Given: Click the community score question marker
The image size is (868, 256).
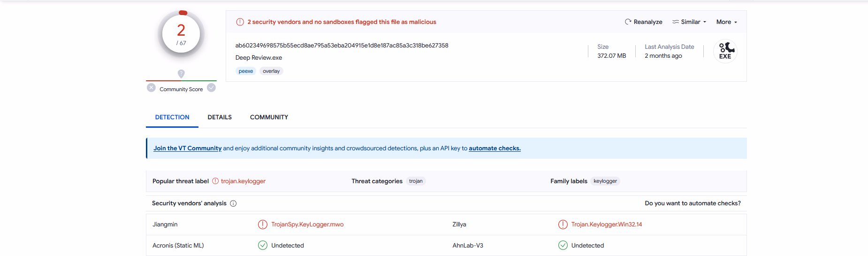Looking at the screenshot, I should click(x=181, y=74).
